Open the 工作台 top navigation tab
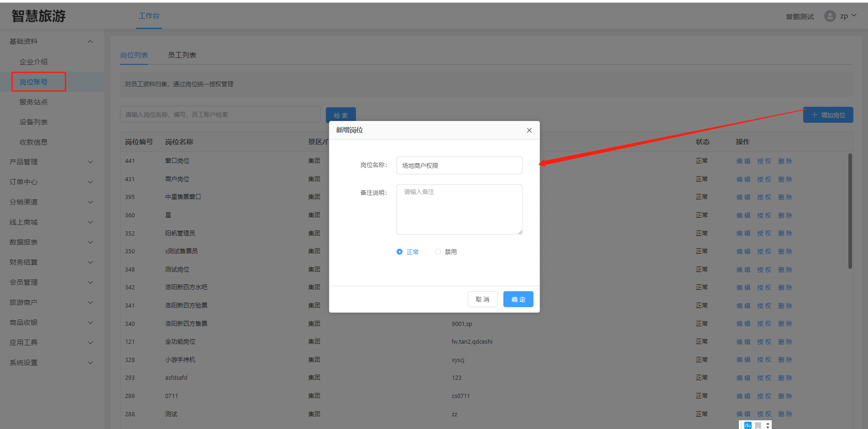This screenshot has width=868, height=429. [x=149, y=16]
